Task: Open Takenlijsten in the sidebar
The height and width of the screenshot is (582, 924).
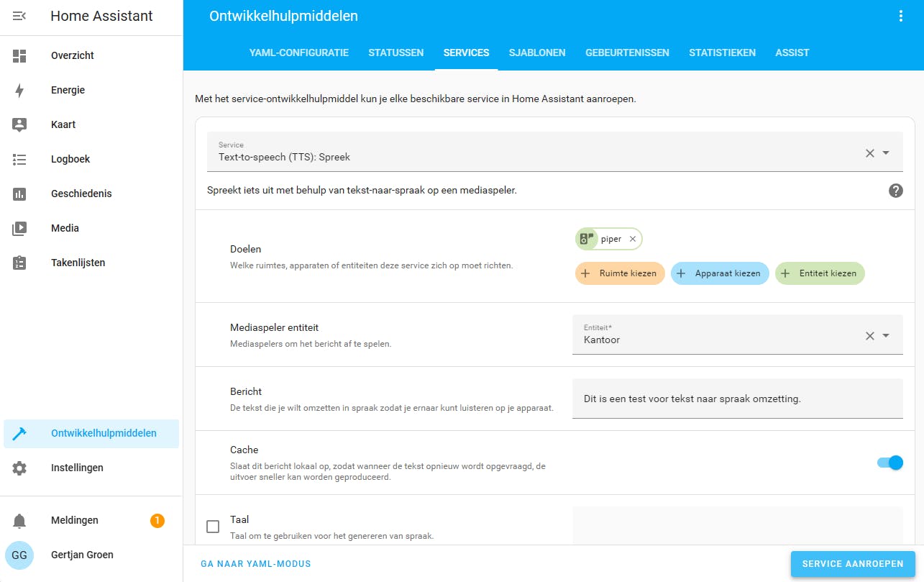Action: coord(92,263)
